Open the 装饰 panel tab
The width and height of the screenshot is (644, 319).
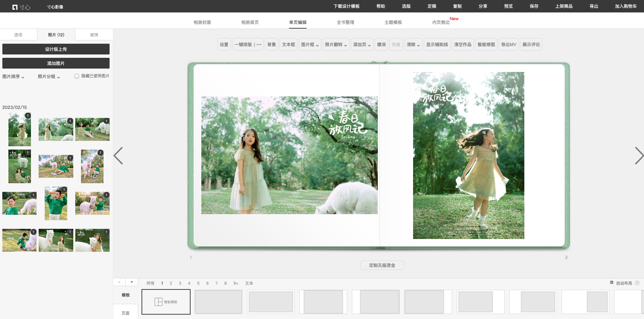94,35
